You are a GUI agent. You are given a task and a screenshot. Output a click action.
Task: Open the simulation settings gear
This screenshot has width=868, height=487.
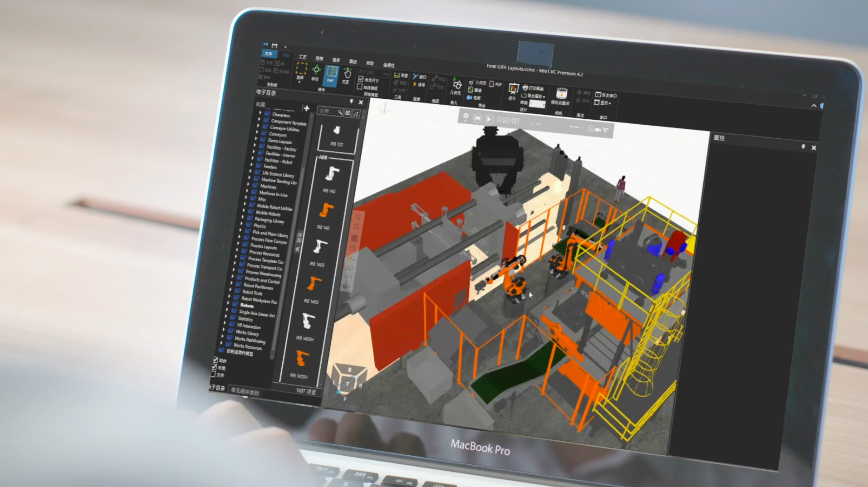pyautogui.click(x=466, y=117)
